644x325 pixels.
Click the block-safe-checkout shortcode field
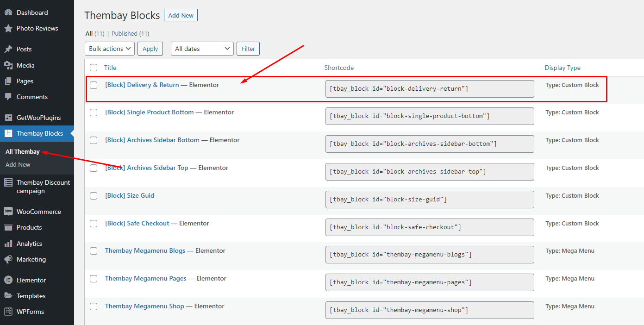pyautogui.click(x=429, y=227)
